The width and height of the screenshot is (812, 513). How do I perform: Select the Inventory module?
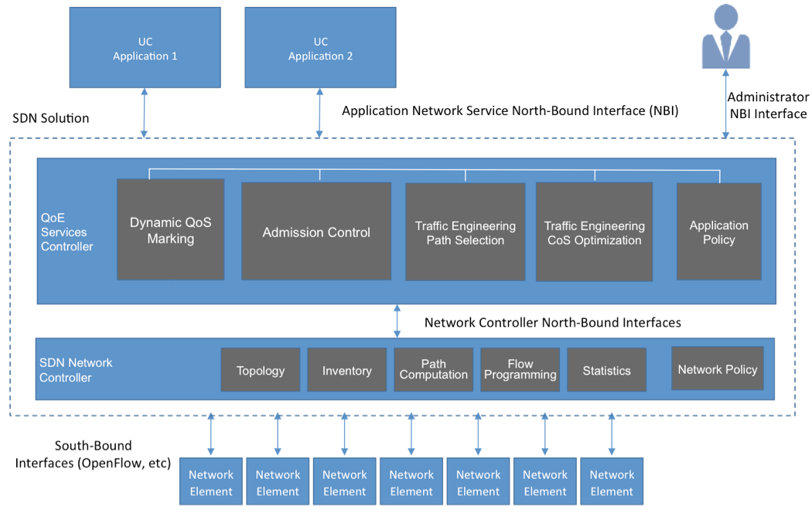[346, 371]
